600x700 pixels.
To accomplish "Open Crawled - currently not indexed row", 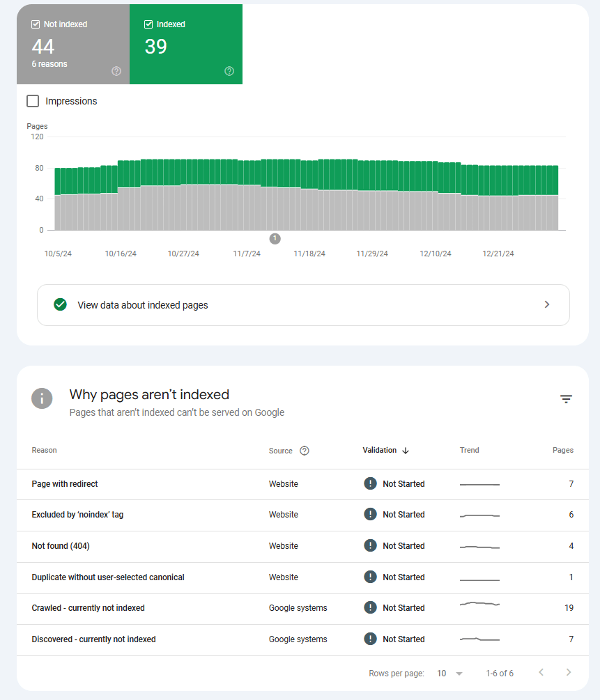I will point(89,608).
